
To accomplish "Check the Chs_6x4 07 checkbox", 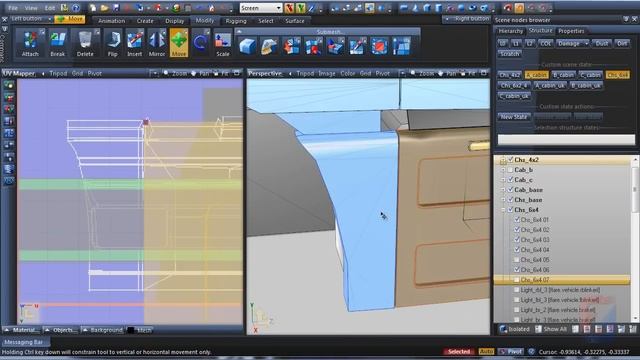I will click(517, 280).
